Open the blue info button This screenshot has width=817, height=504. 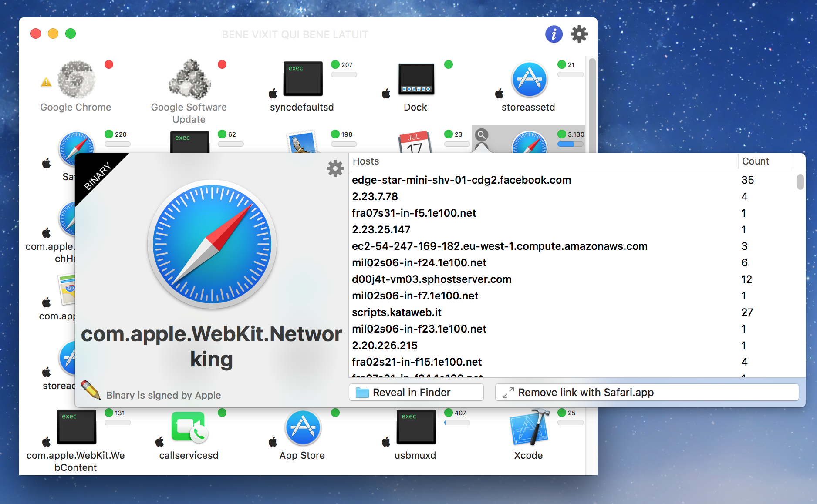click(x=554, y=34)
